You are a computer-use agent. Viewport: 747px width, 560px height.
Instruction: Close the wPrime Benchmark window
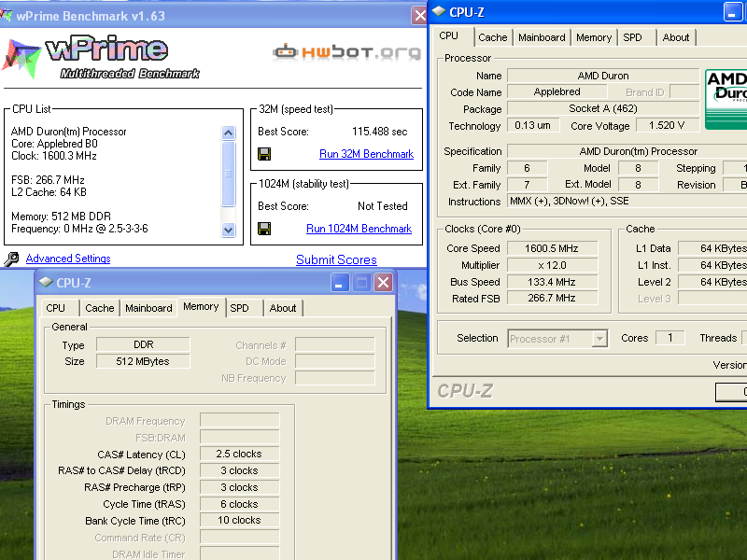(419, 16)
